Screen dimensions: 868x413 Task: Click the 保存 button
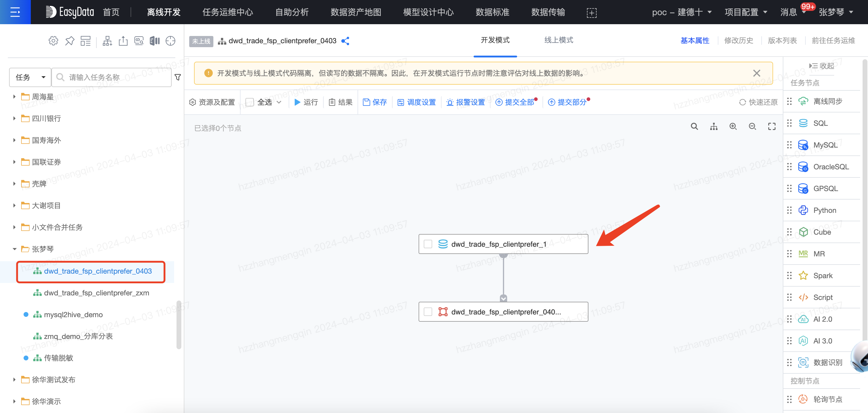click(375, 102)
